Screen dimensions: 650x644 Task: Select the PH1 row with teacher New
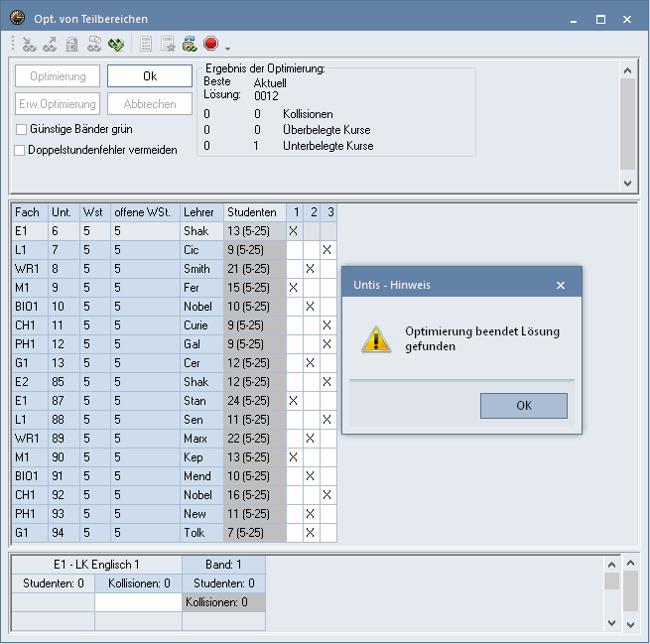pos(174,514)
